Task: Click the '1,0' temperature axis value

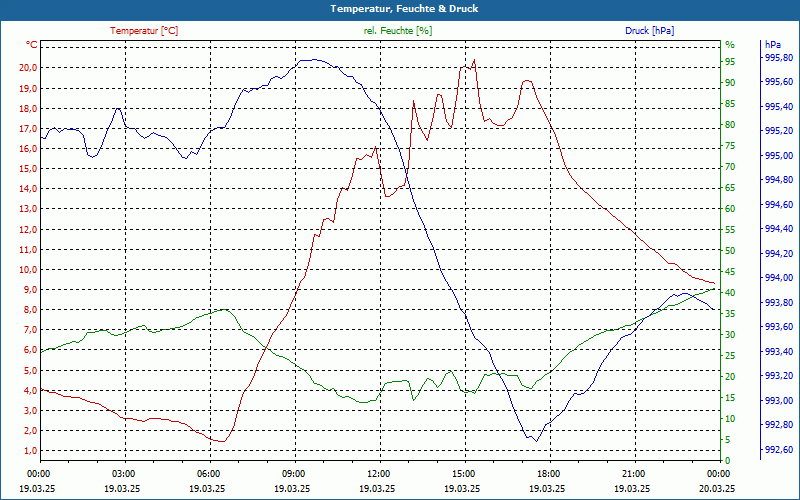Action: pos(29,451)
